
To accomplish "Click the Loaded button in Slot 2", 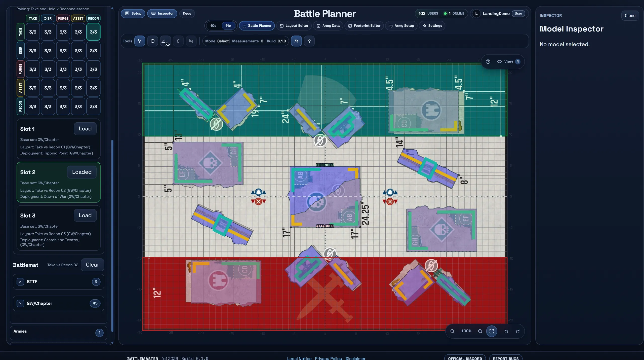I will tap(82, 172).
